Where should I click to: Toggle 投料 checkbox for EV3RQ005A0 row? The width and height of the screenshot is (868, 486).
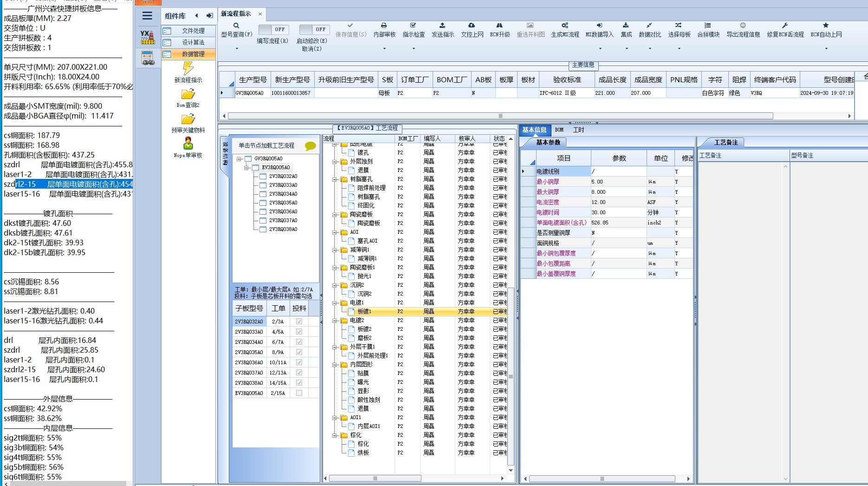(299, 393)
